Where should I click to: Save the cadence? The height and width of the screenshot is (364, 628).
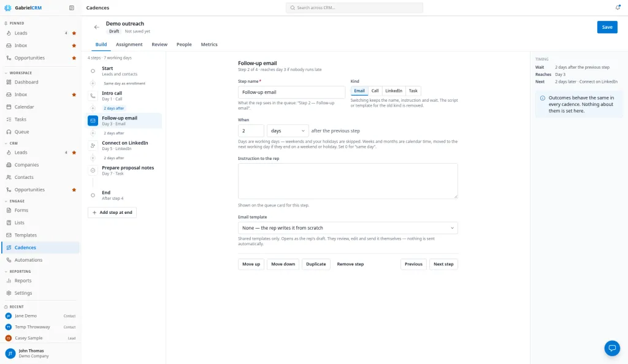[607, 27]
